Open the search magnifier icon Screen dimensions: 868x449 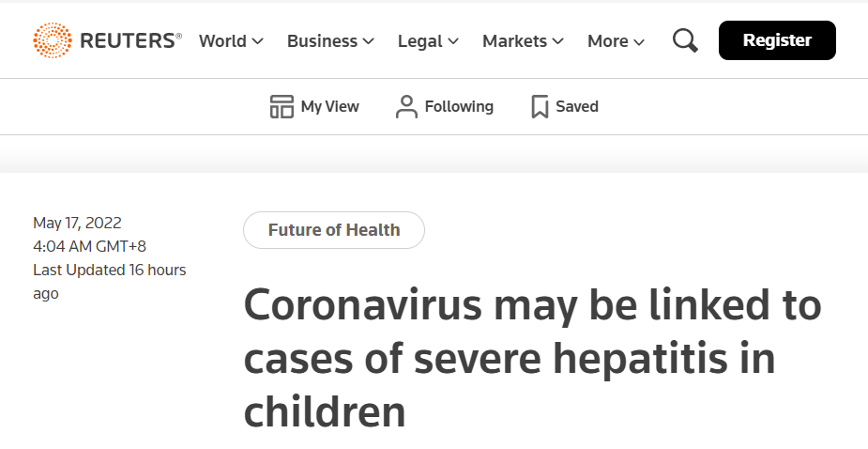click(685, 41)
